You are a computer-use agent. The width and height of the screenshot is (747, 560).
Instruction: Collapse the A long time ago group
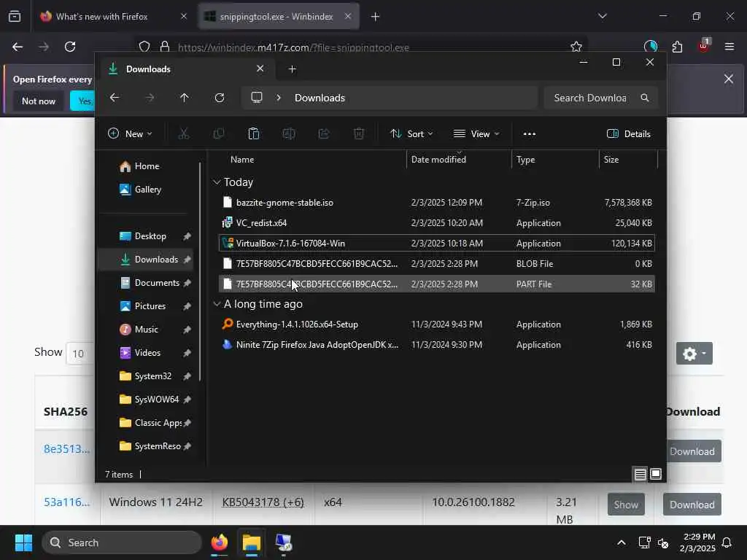(217, 303)
